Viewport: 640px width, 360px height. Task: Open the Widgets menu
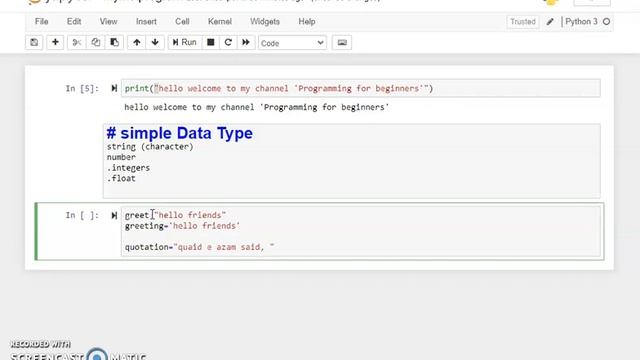265,22
